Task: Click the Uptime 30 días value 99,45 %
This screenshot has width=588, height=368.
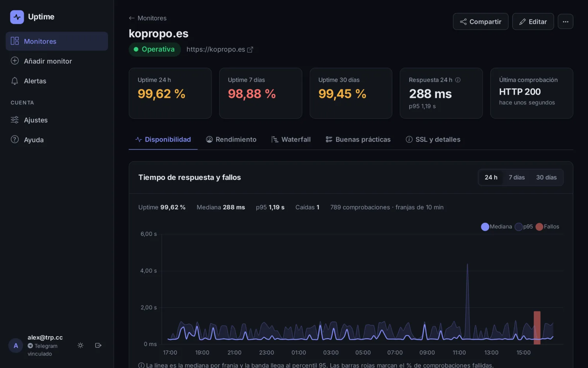Action: 342,94
